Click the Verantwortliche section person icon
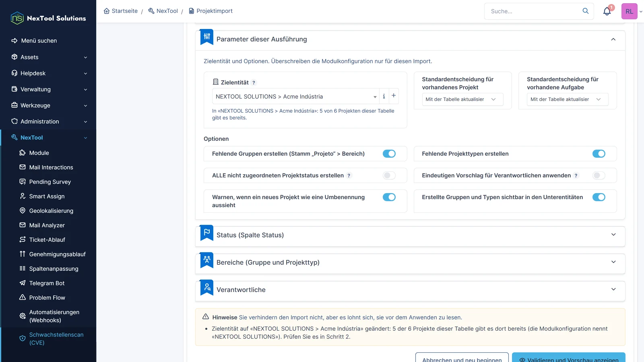 207,288
